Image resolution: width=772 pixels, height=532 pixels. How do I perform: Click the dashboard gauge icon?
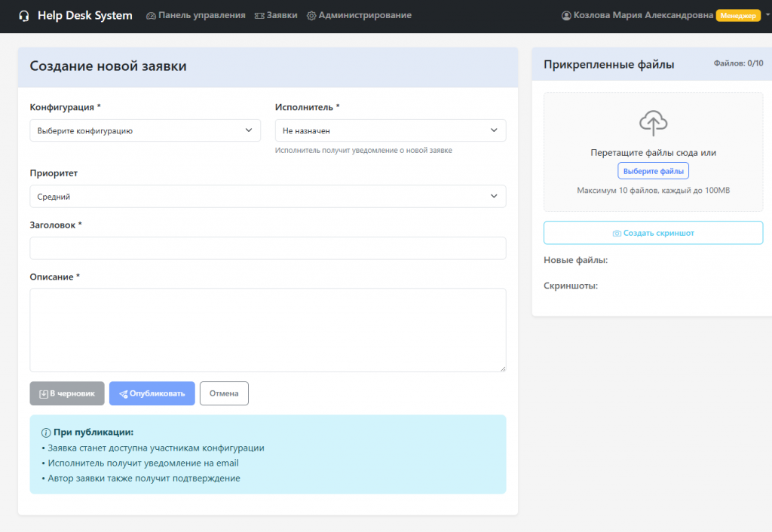tap(151, 16)
